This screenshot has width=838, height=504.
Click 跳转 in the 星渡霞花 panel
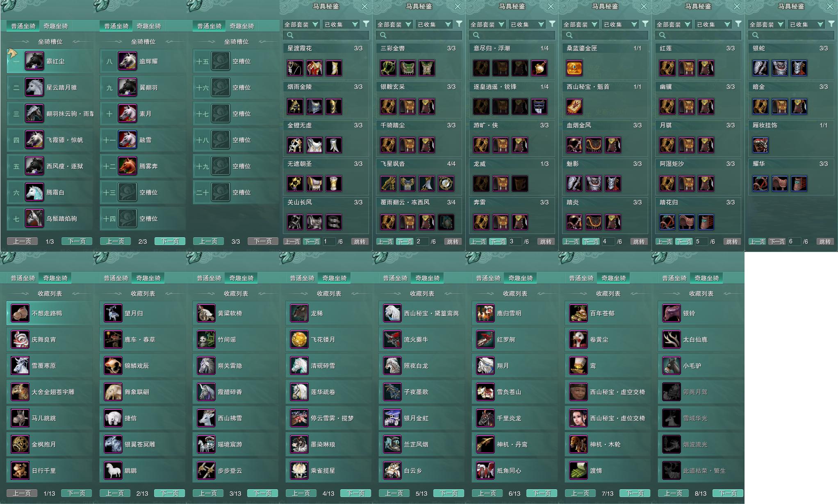tap(360, 242)
